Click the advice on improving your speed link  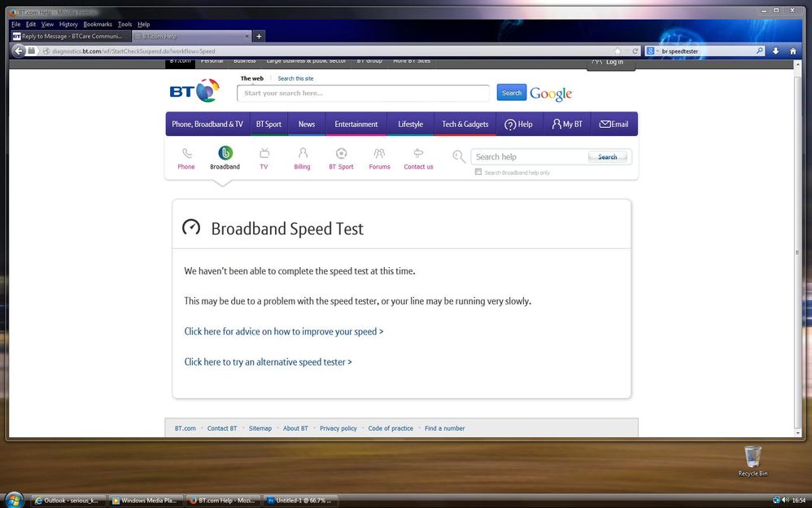(284, 331)
